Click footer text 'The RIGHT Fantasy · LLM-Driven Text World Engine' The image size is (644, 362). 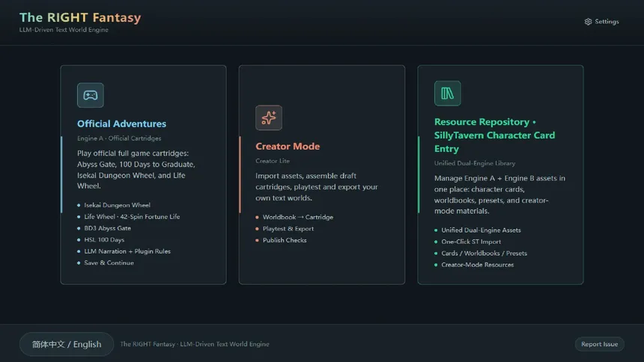point(195,344)
